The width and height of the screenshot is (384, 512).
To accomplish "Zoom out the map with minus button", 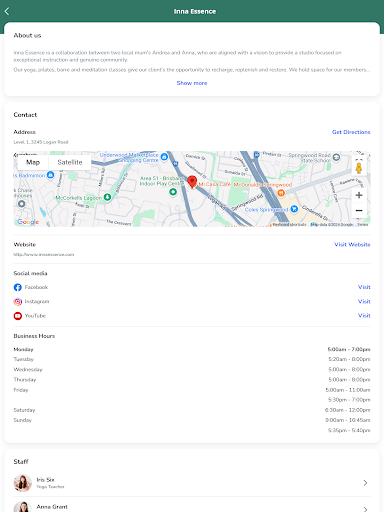I will tap(359, 210).
